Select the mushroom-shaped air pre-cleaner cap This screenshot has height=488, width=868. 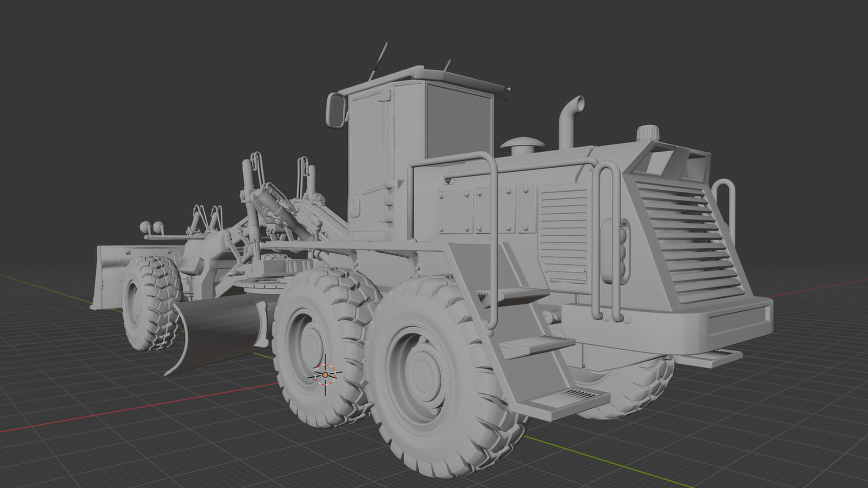tap(523, 146)
